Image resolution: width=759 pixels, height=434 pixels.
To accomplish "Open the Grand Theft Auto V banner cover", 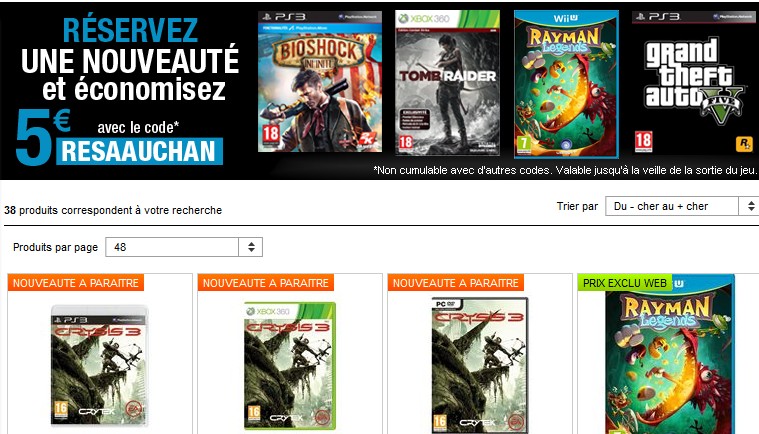I will 693,83.
